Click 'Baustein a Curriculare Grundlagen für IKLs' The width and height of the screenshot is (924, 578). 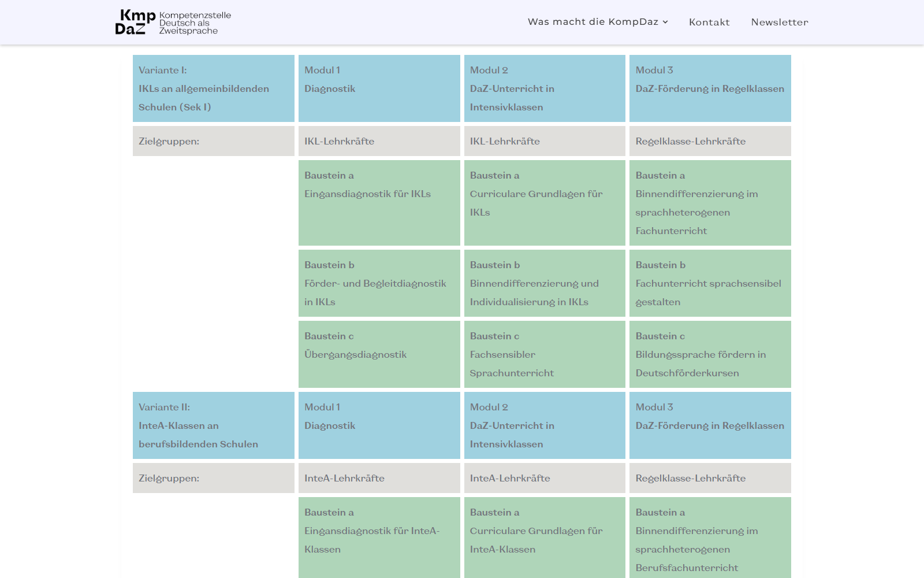click(545, 203)
